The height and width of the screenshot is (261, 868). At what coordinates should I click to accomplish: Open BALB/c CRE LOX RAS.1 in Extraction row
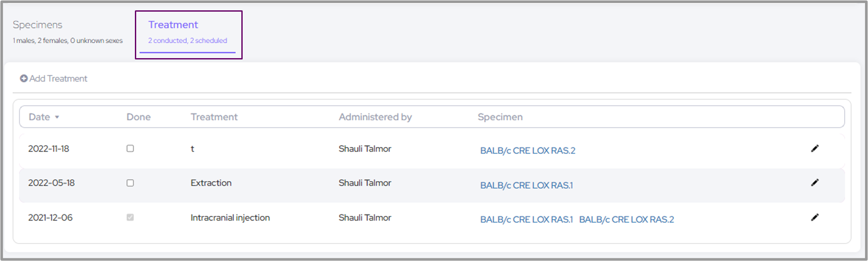526,185
